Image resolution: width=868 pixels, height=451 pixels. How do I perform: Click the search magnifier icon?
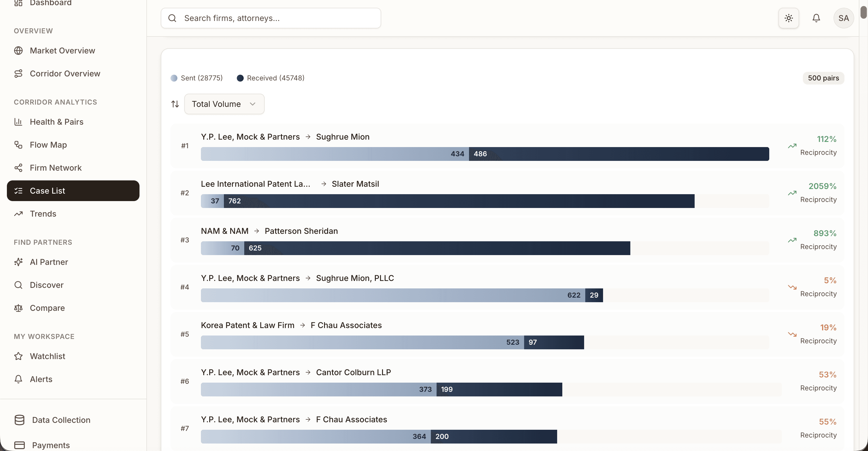[x=172, y=18]
